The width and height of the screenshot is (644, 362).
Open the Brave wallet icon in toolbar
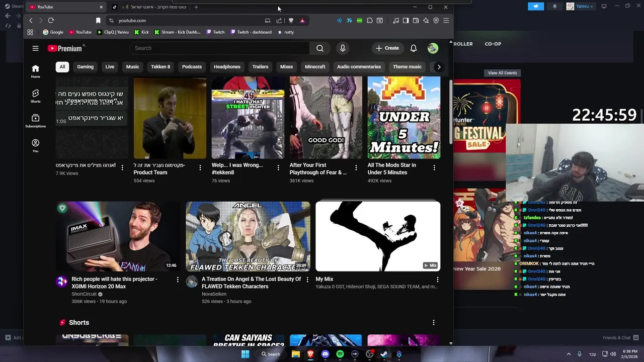(416, 21)
